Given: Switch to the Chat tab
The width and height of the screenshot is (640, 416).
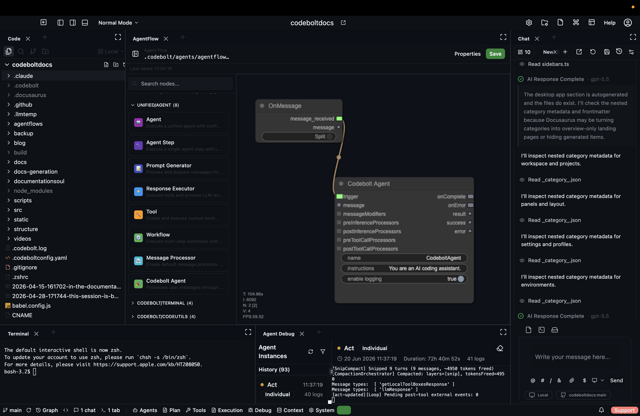Looking at the screenshot, I should (x=524, y=39).
